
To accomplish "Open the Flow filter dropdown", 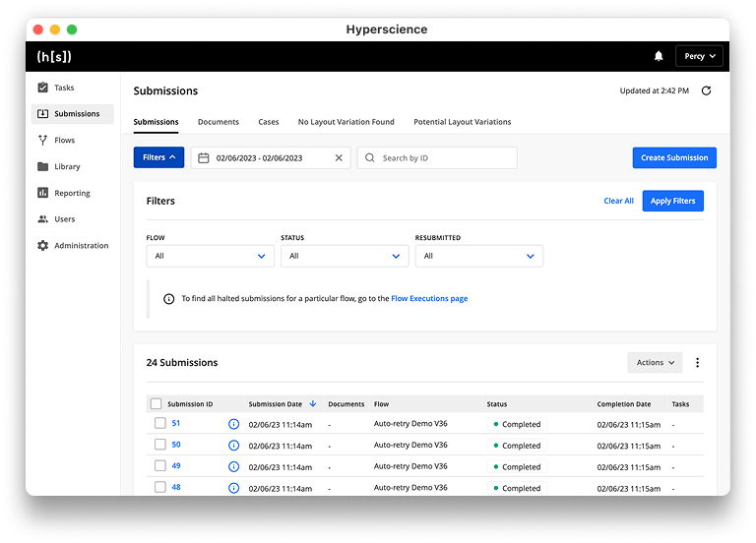I will click(x=211, y=256).
